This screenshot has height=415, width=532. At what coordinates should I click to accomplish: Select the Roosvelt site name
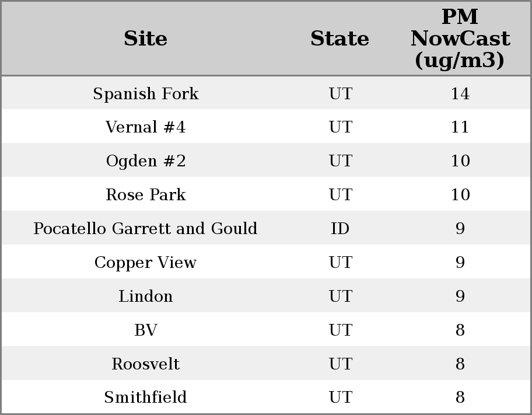click(145, 364)
